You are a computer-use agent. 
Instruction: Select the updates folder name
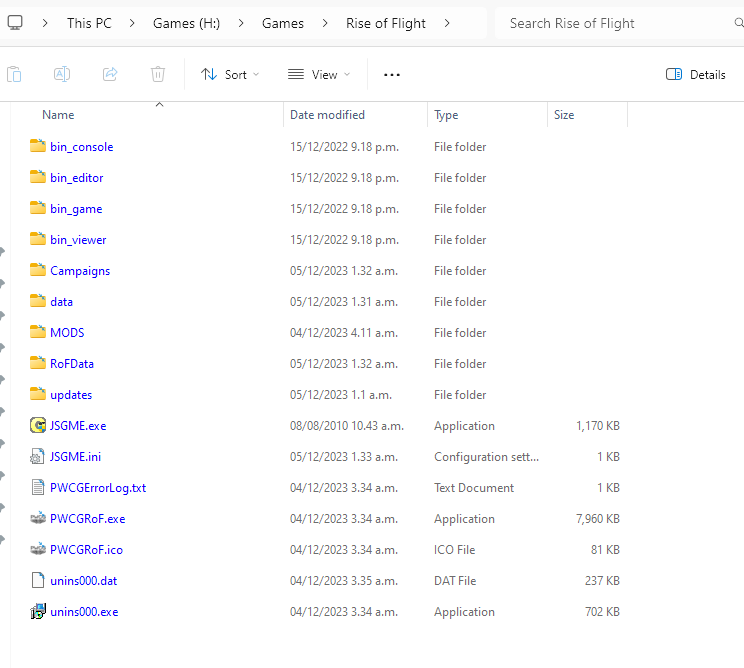[x=71, y=395]
